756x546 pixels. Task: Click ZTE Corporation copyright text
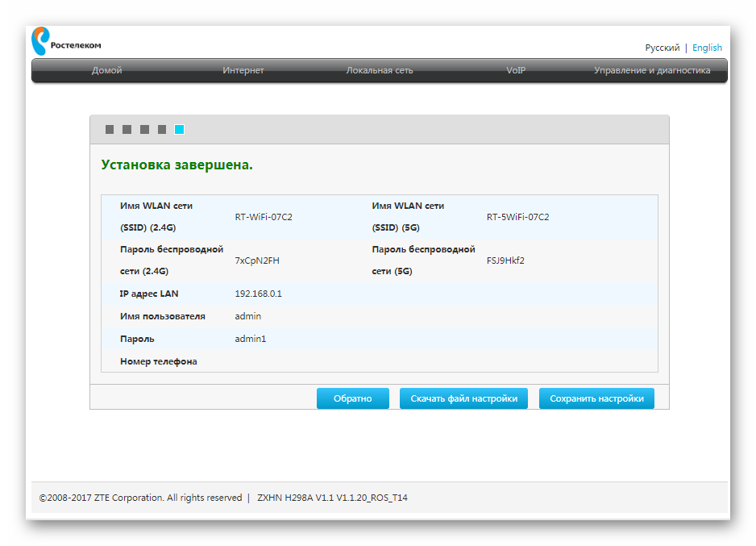click(140, 498)
